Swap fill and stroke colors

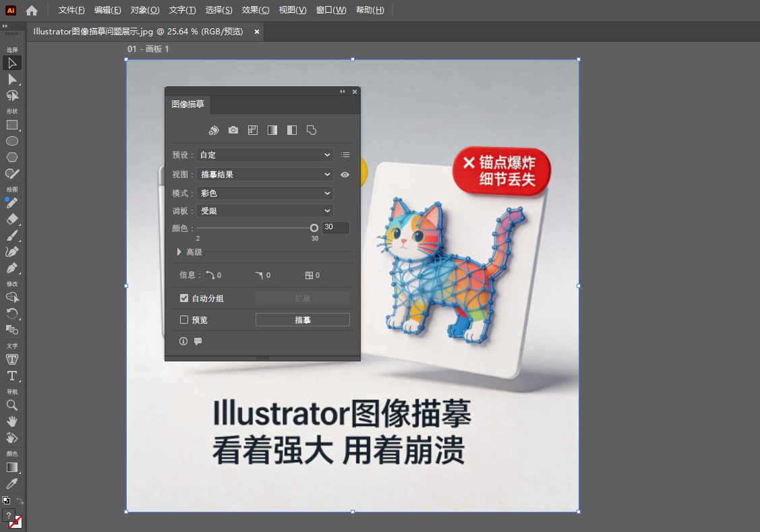[x=20, y=500]
